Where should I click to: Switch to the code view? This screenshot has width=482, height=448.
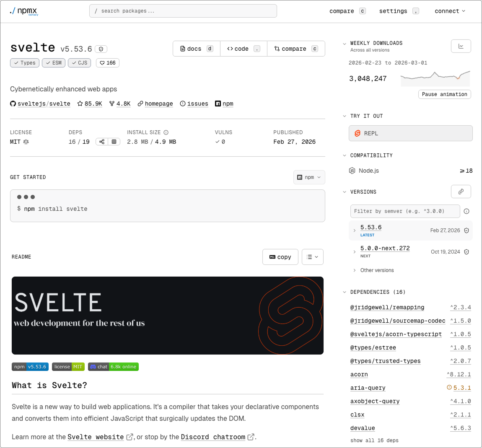(x=244, y=49)
